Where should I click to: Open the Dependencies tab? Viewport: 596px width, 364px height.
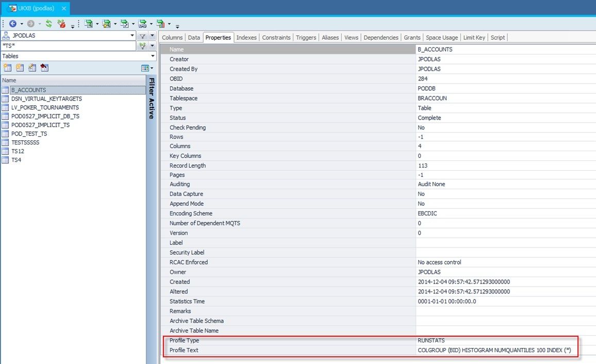[381, 37]
